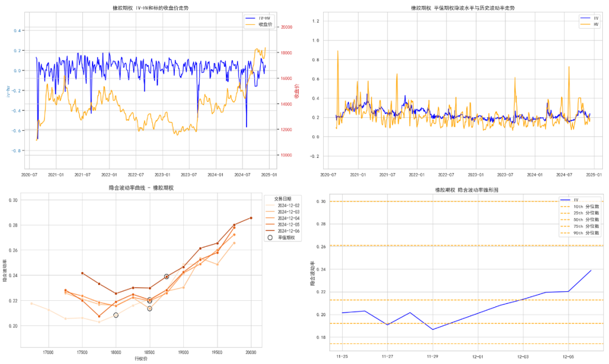Click the red '10000' tick on closing-price axis
The width and height of the screenshot is (609, 364).
tap(286, 155)
